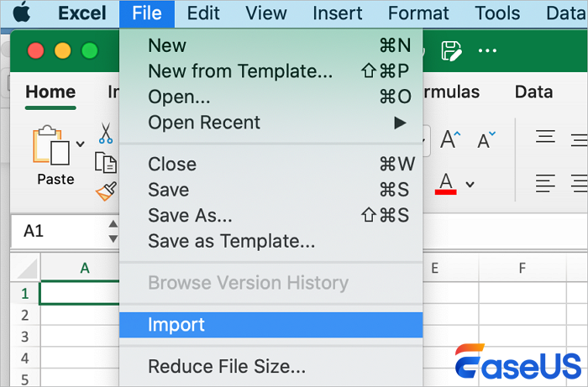Image resolution: width=588 pixels, height=387 pixels.
Task: Open the Format menu
Action: pyautogui.click(x=418, y=13)
